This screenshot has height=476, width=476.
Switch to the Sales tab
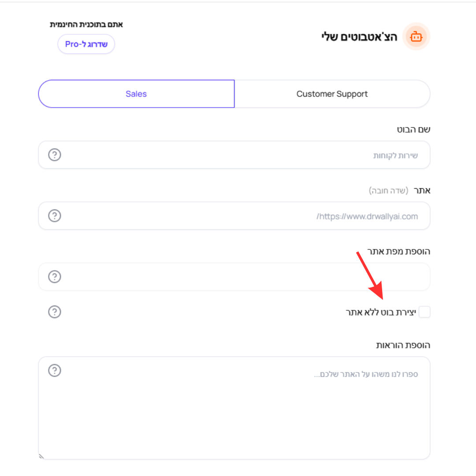click(136, 94)
